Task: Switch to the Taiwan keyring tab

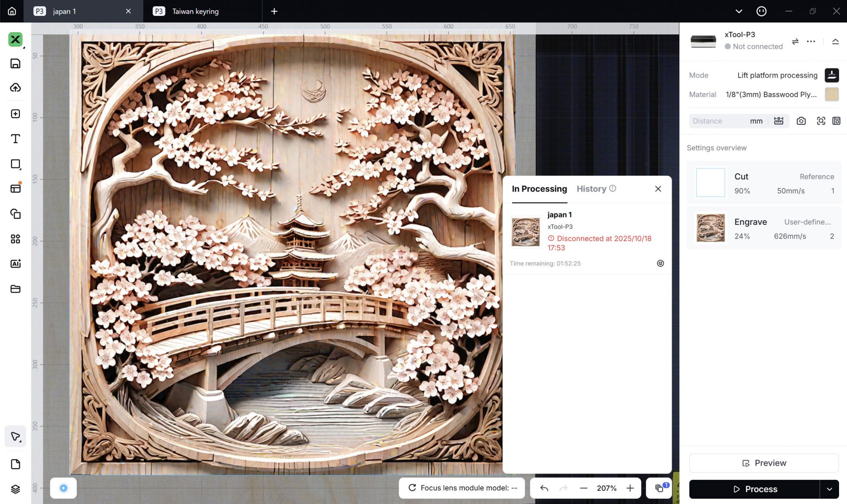Action: click(x=195, y=11)
